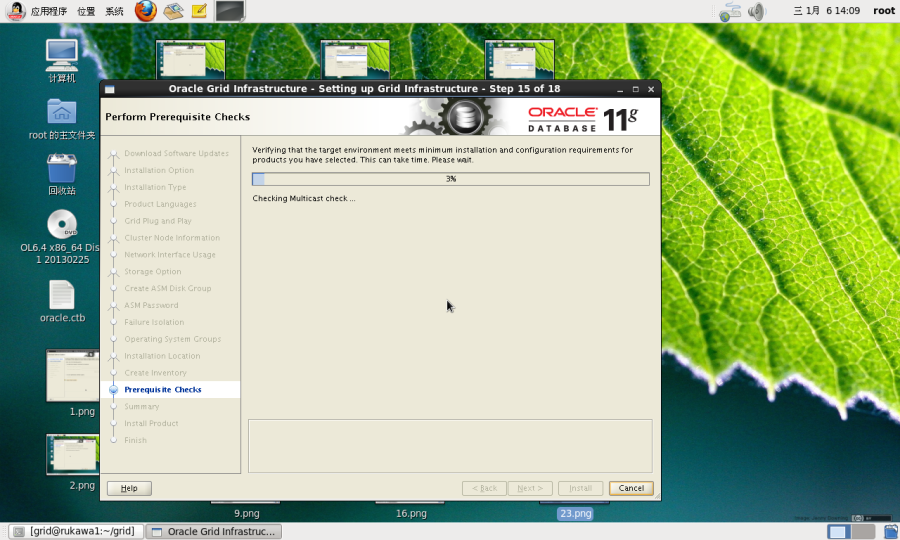Select the 9.png file label
This screenshot has height=540, width=900.
tap(247, 514)
